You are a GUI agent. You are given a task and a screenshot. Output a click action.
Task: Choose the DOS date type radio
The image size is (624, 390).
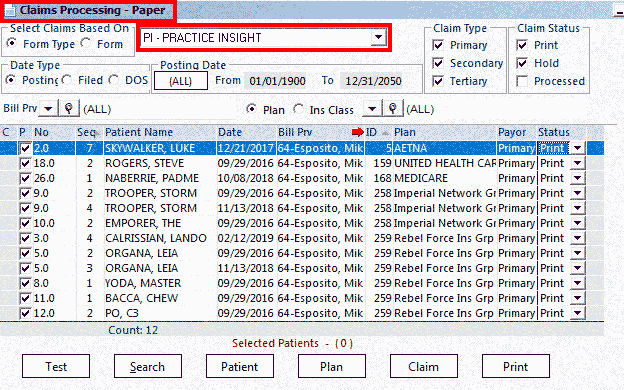pyautogui.click(x=114, y=80)
